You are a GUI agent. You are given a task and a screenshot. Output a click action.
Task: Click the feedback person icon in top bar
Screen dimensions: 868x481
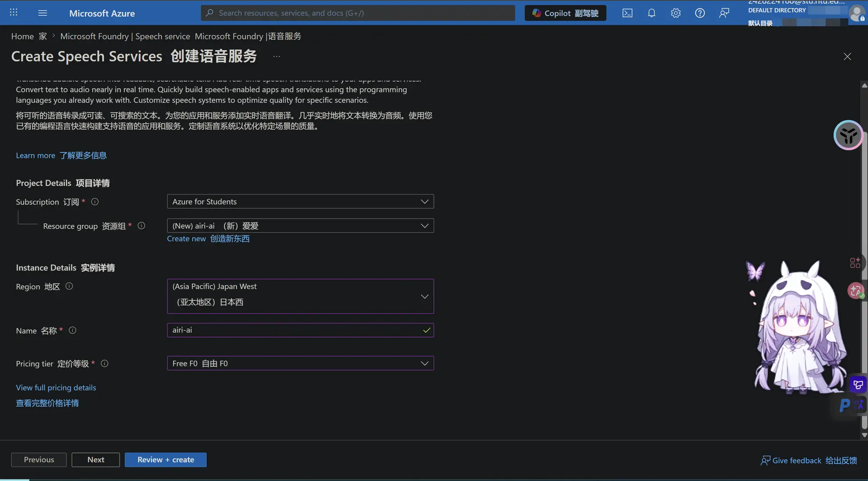[x=724, y=13]
